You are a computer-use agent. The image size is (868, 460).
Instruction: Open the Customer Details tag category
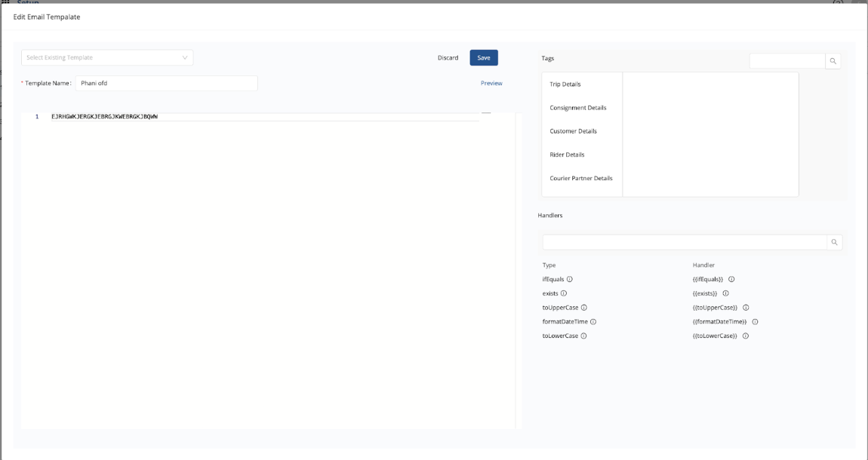574,131
